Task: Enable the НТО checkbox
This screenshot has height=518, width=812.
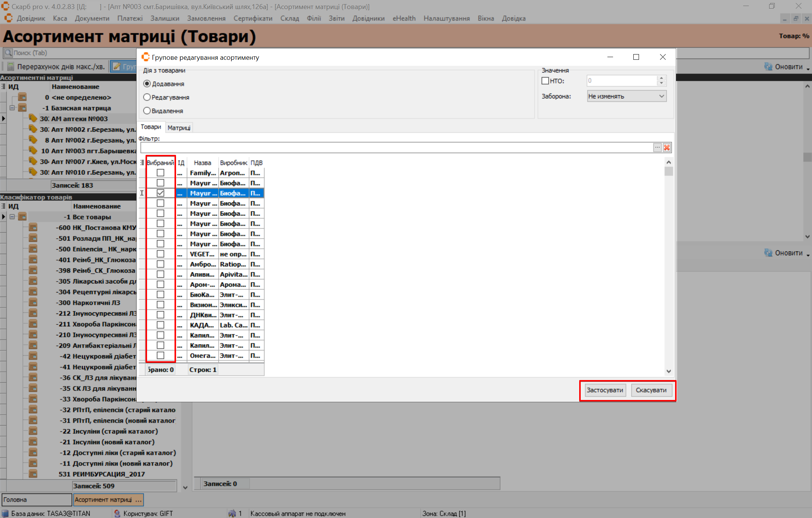Action: click(545, 81)
